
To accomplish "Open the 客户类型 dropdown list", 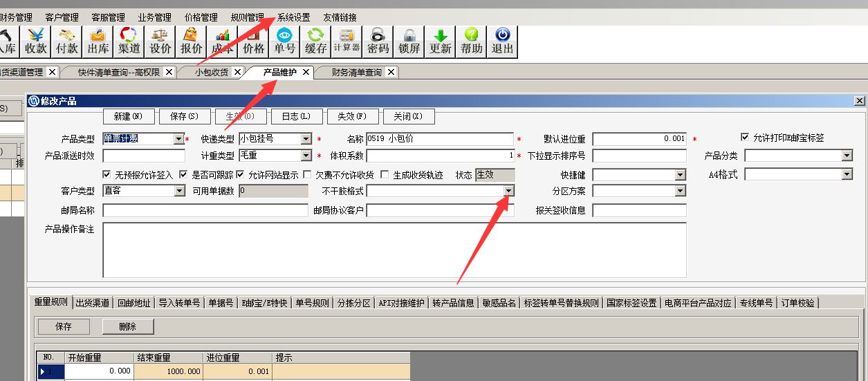I will pyautogui.click(x=180, y=191).
